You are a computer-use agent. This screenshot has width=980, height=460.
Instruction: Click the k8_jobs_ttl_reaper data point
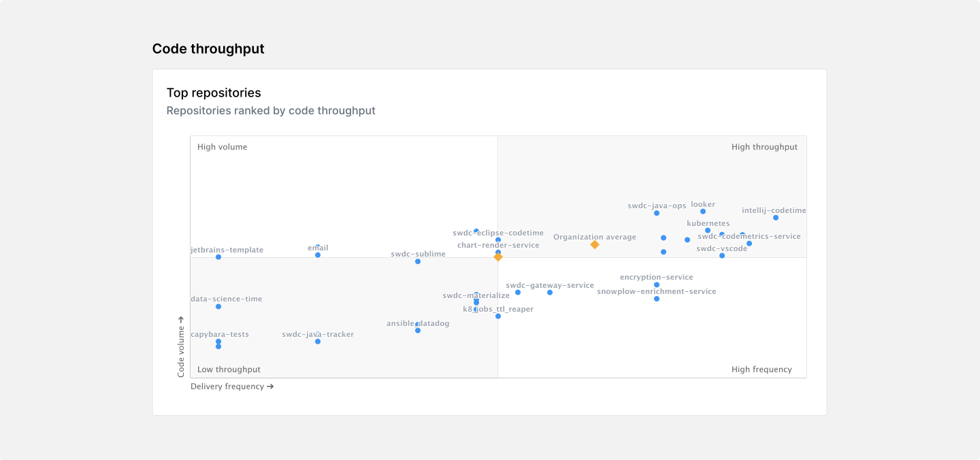(498, 316)
